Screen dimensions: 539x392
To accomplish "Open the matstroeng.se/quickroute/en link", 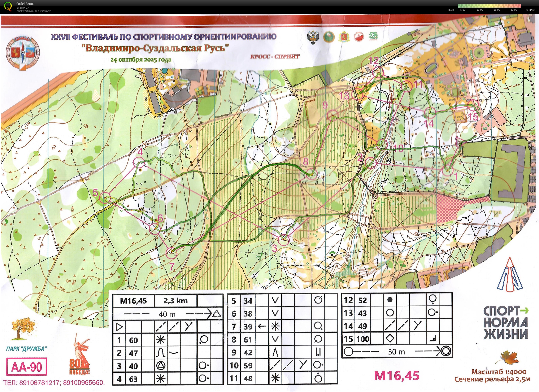I will point(34,11).
